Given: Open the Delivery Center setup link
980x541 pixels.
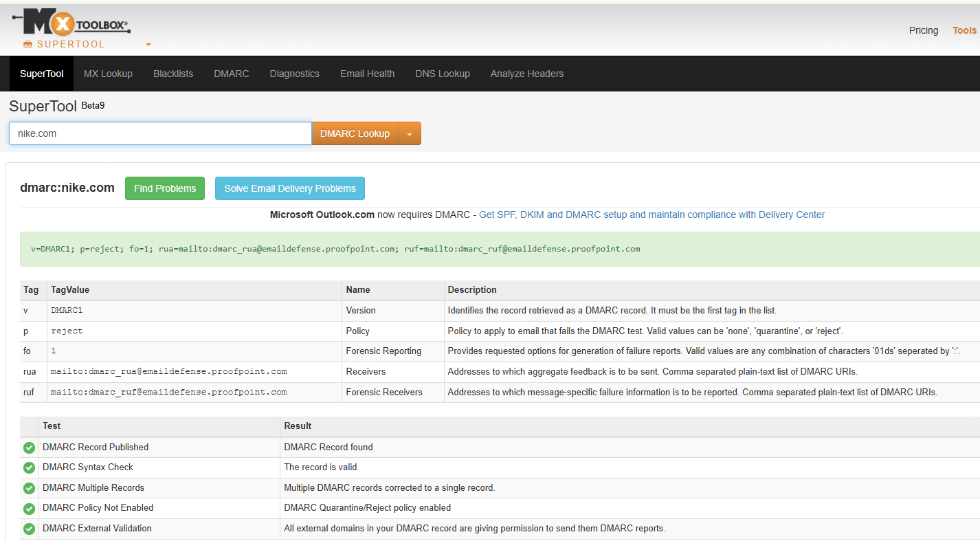Looking at the screenshot, I should [x=652, y=214].
